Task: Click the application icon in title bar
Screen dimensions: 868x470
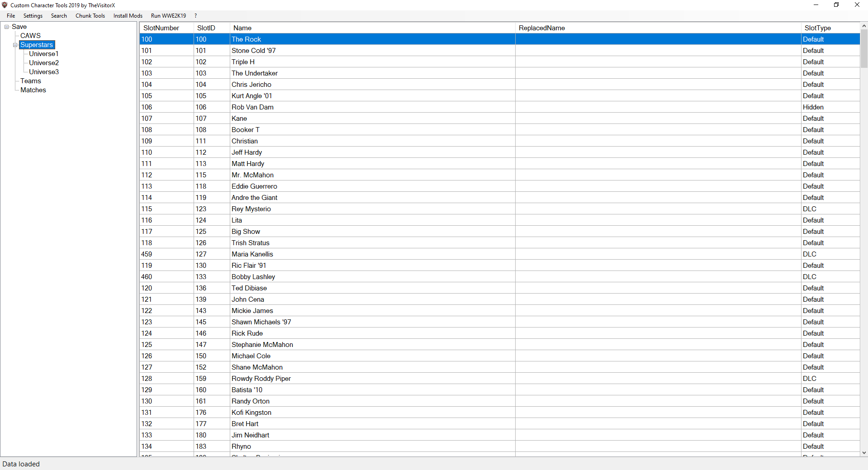Action: pos(5,5)
